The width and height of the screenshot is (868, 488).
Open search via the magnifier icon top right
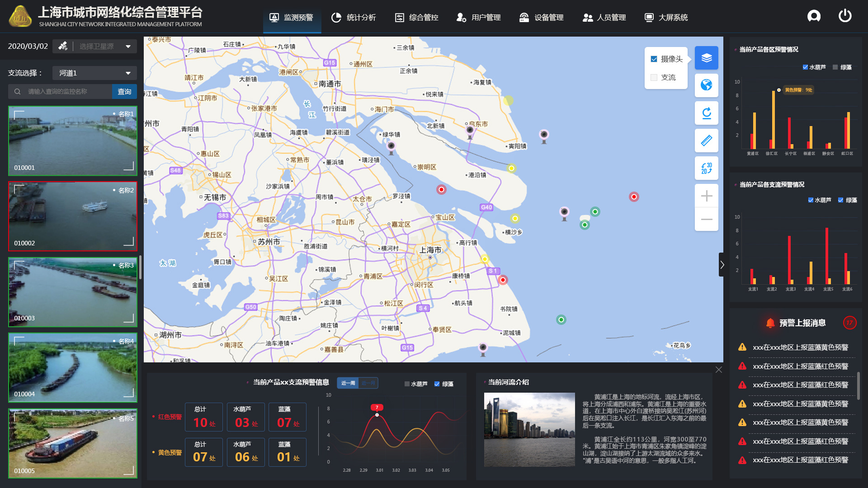pyautogui.click(x=814, y=16)
